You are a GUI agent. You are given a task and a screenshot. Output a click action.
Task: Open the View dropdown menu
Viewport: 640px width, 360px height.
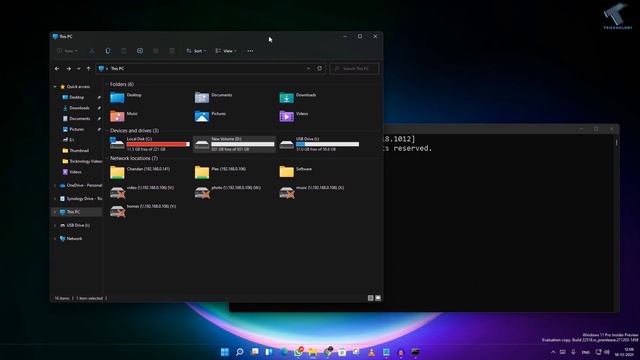pyautogui.click(x=226, y=51)
